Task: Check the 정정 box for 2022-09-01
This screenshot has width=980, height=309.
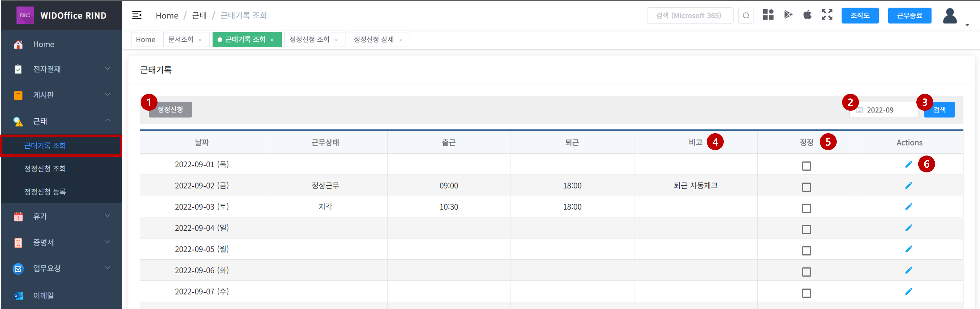Action: 806,166
